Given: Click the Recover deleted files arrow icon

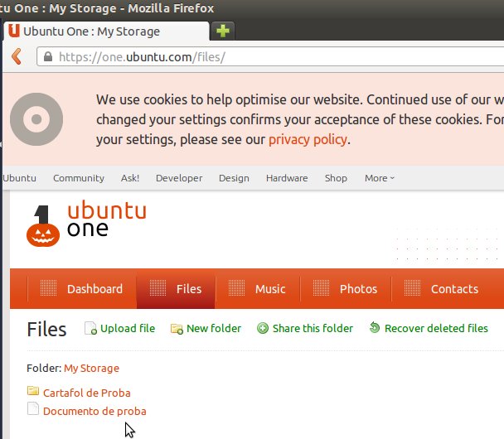Looking at the screenshot, I should point(375,327).
